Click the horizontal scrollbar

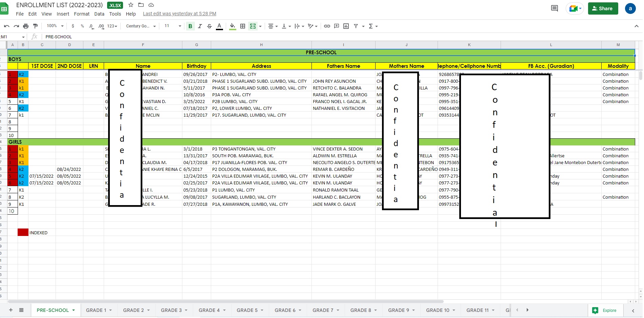[x=225, y=301]
